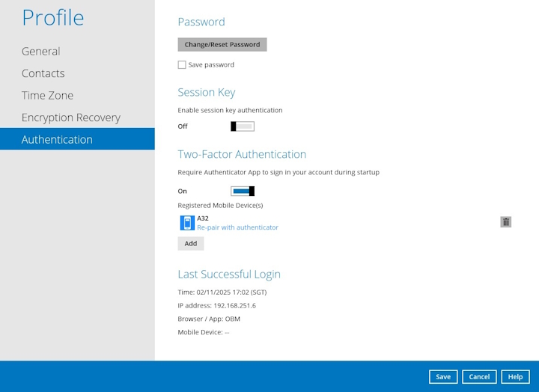This screenshot has width=539, height=392.
Task: Click the login Time 02/11/2025 17:02 line
Action: (222, 292)
